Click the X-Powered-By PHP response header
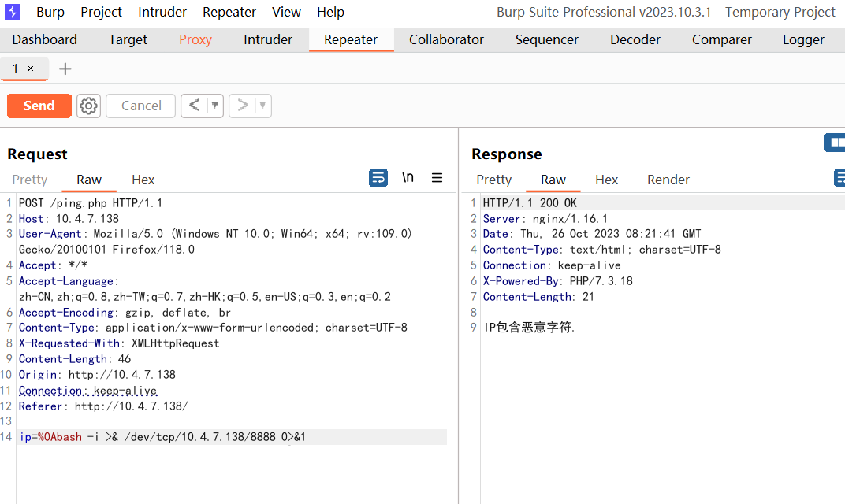 click(557, 280)
